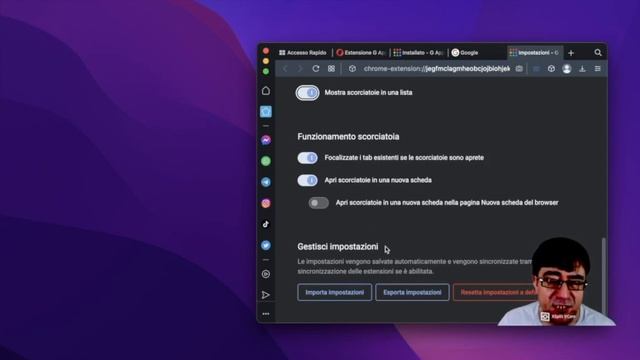Go forward to next page
640x360 pixels.
(x=300, y=69)
